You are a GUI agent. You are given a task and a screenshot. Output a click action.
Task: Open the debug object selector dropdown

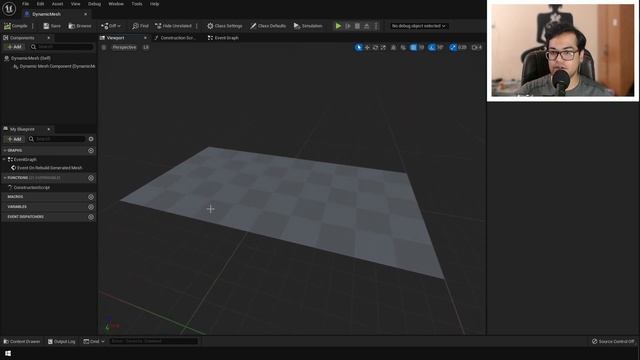pos(418,26)
